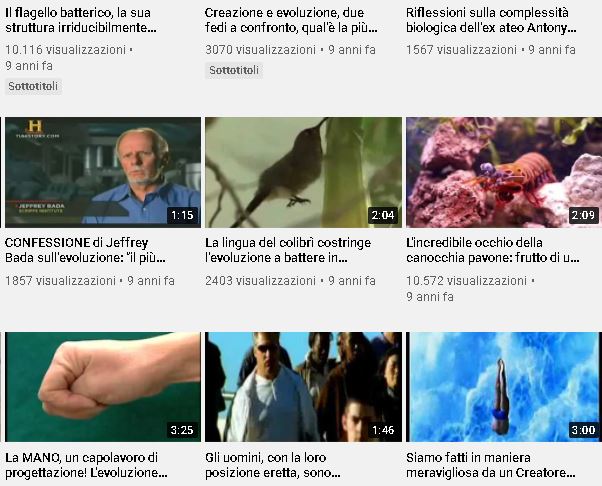Open the hummingbird video thumbnail
The image size is (602, 486).
point(303,172)
